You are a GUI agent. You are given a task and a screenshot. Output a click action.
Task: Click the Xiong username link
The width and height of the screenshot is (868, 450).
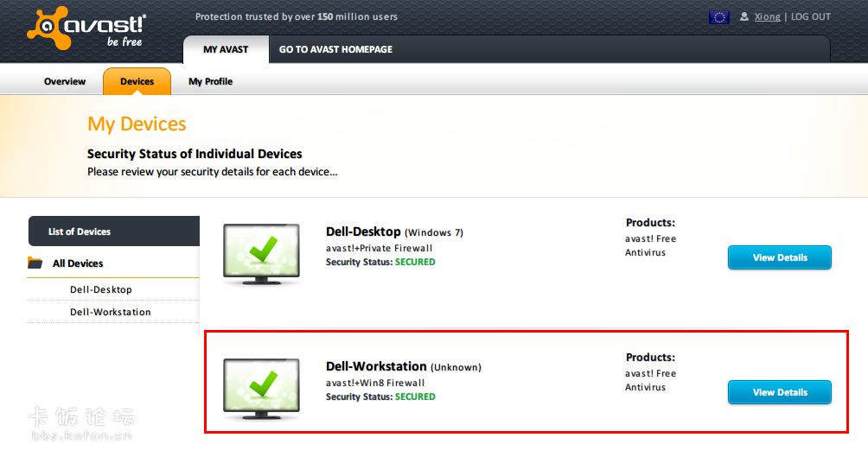point(767,16)
